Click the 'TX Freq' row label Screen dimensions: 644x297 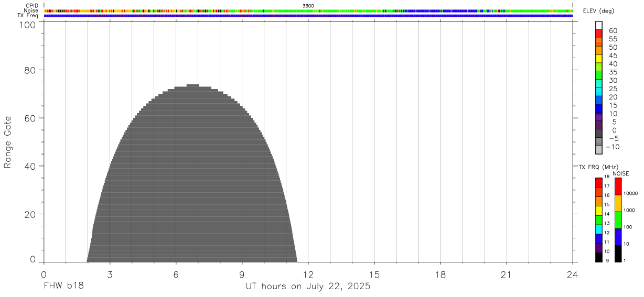tap(28, 16)
